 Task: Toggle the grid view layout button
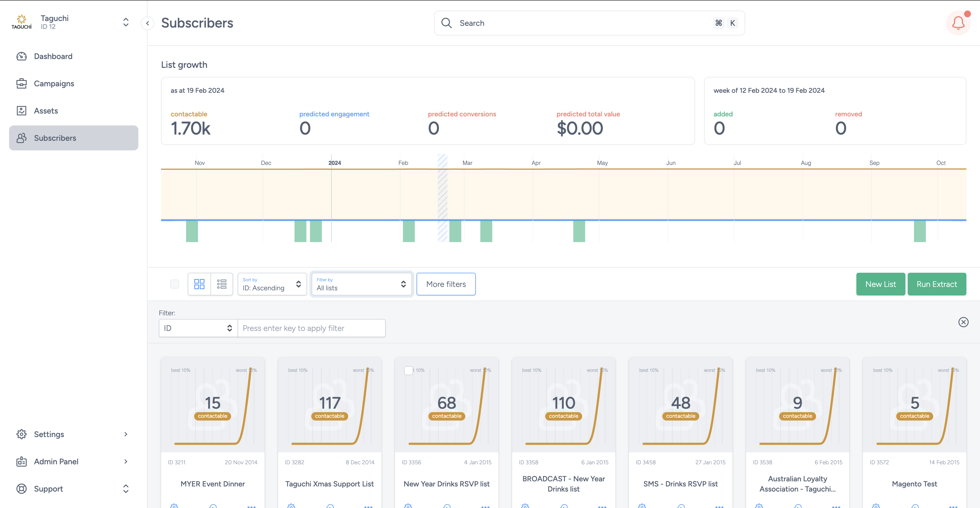pyautogui.click(x=199, y=283)
